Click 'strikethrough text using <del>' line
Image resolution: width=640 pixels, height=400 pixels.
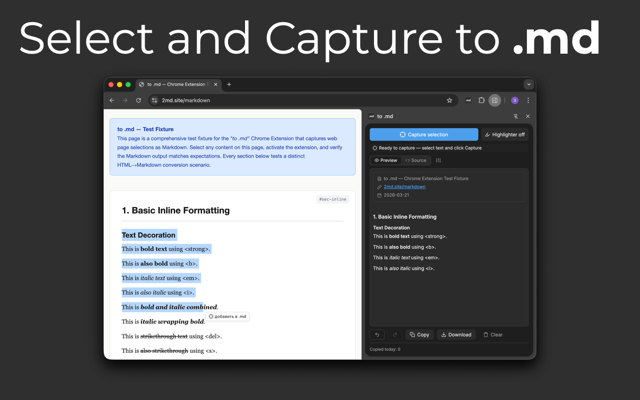[172, 336]
